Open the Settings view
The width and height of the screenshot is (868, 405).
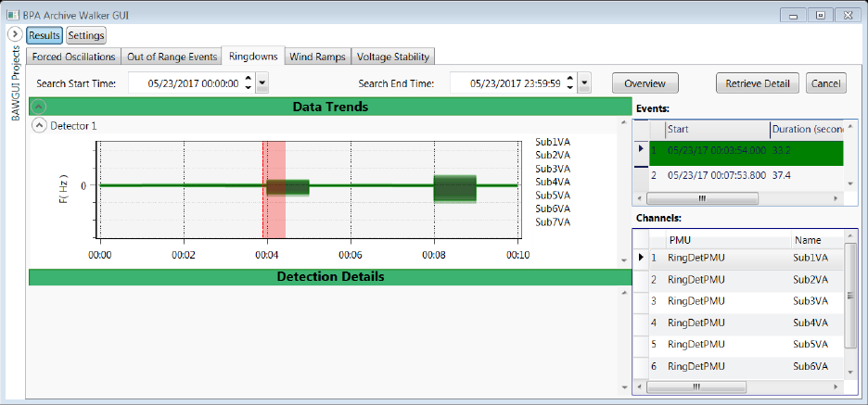coord(86,35)
